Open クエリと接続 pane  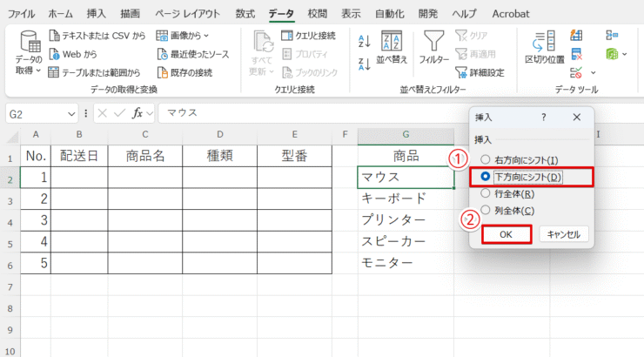tap(308, 36)
